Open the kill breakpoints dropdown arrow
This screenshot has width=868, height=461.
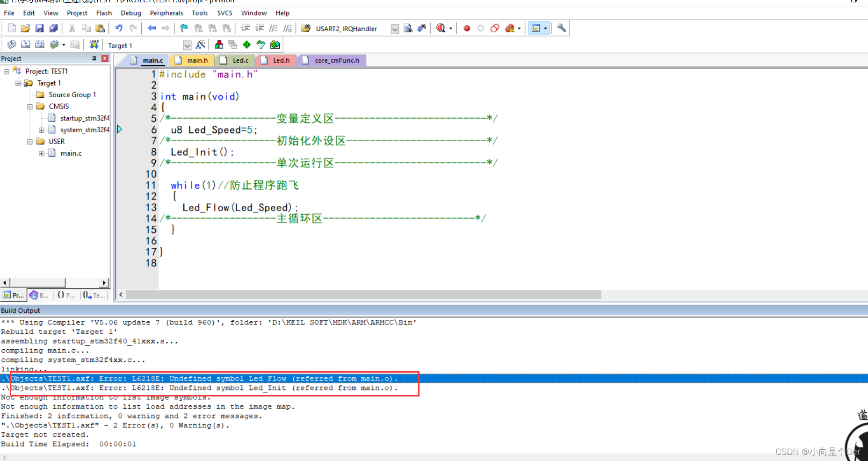[519, 29]
